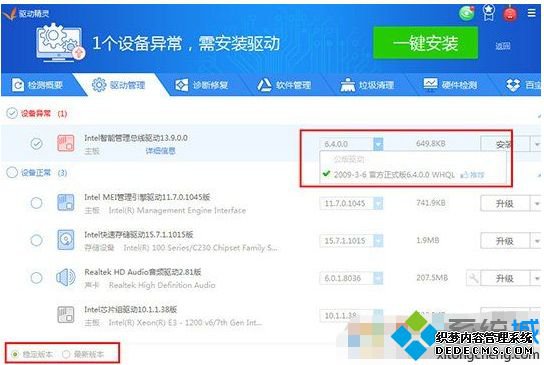This screenshot has width=544, height=365.
Task: Click the computer gears header icon
Action: point(61,43)
